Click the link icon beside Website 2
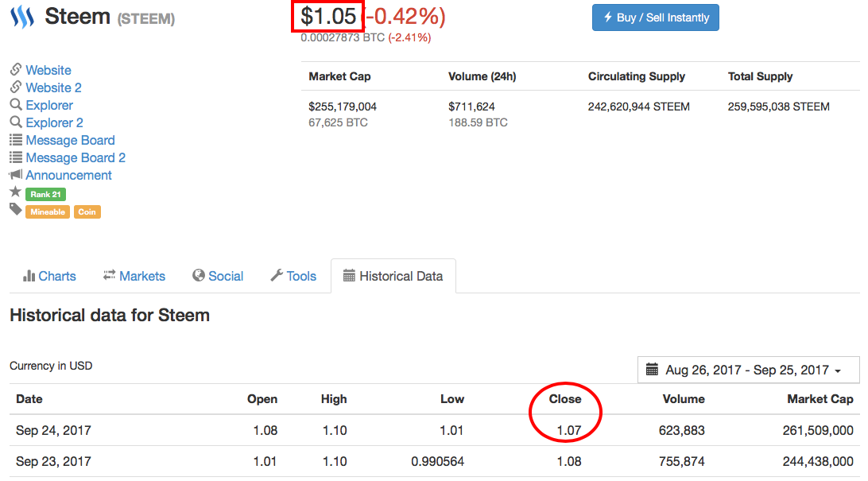 [x=16, y=87]
